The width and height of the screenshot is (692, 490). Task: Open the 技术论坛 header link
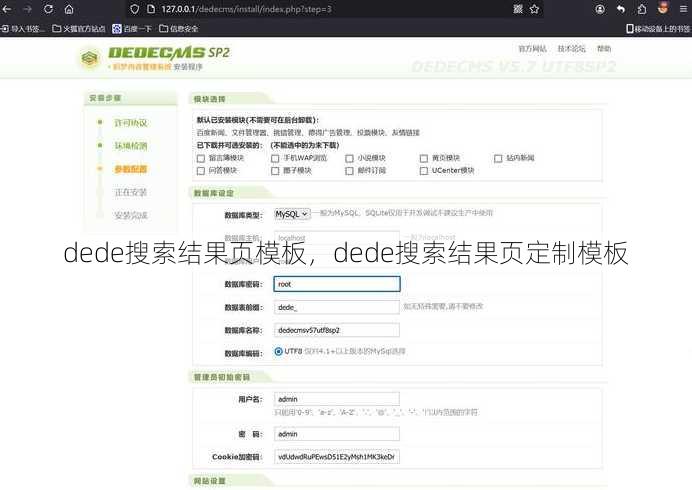(x=572, y=49)
